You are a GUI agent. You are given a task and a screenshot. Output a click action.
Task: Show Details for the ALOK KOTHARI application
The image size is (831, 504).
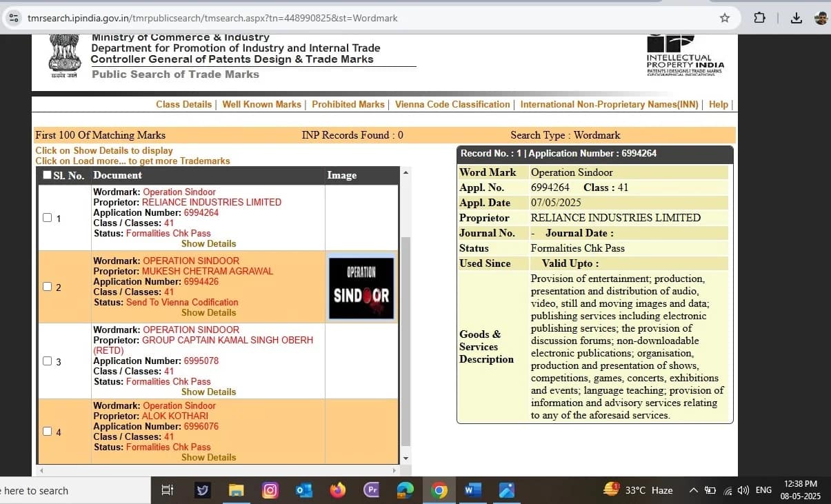[x=209, y=457]
